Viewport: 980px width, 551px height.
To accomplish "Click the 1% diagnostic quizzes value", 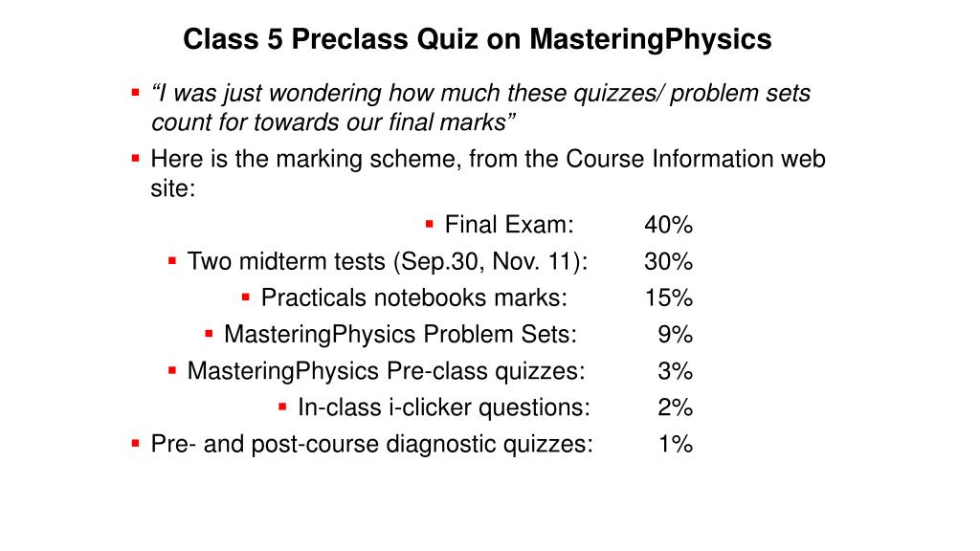I will [675, 444].
